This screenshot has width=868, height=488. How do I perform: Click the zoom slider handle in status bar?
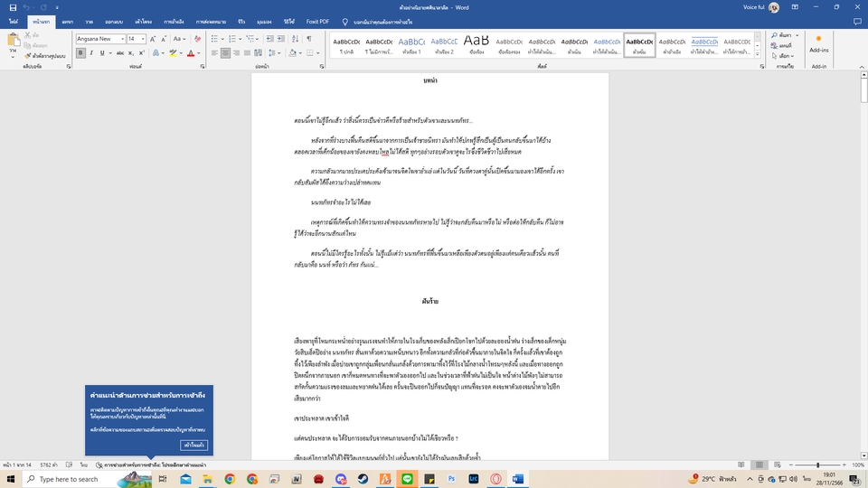tap(817, 465)
